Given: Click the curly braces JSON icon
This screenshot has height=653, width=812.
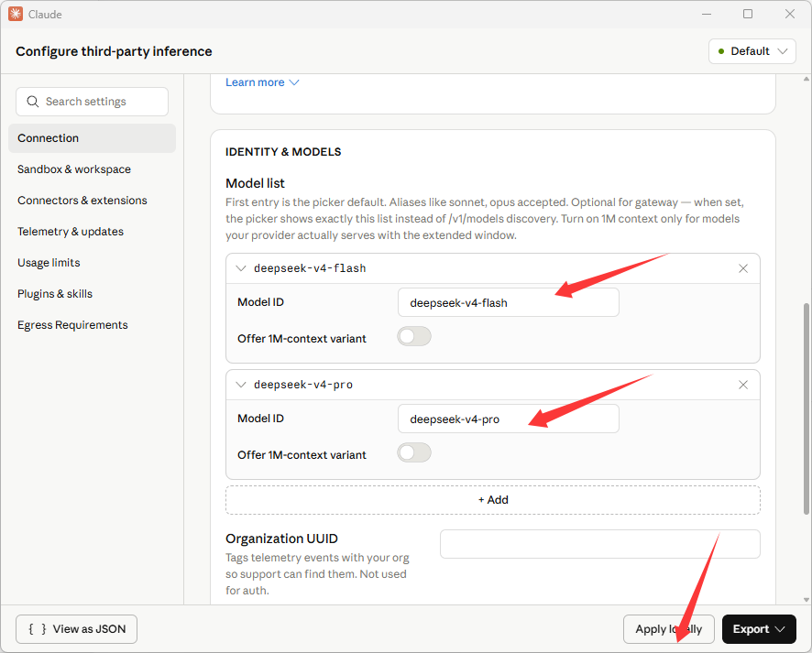Looking at the screenshot, I should tap(38, 628).
